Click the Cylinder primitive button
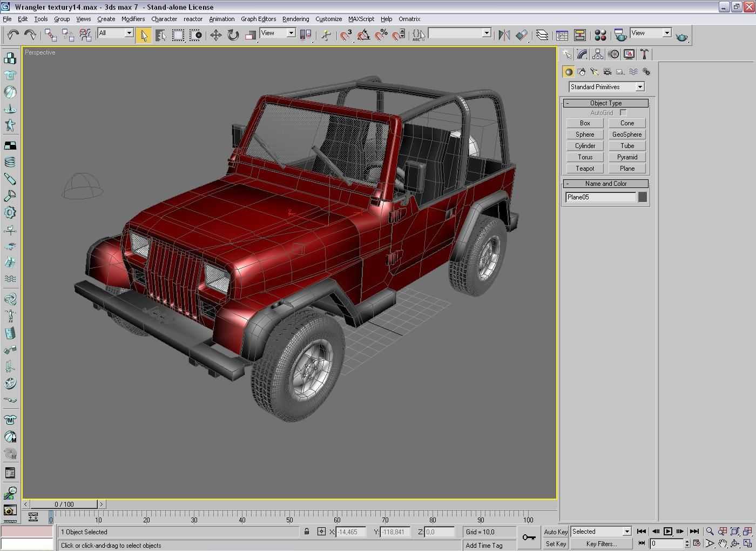 click(x=585, y=146)
